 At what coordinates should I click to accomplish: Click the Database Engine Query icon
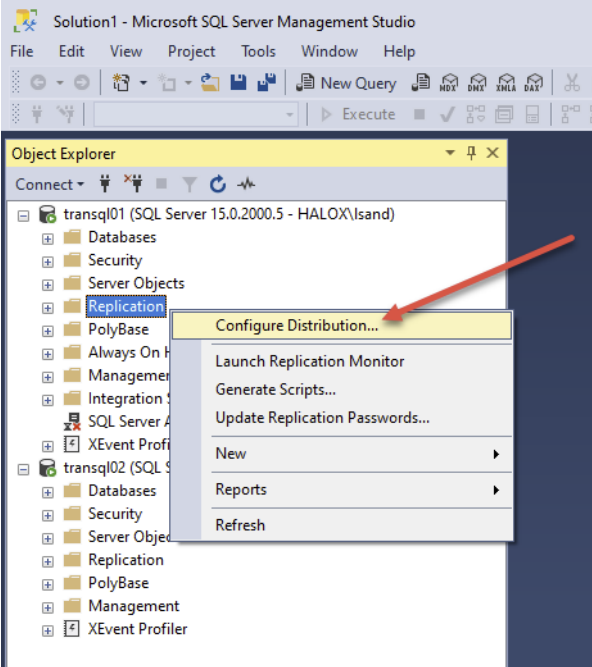(421, 82)
